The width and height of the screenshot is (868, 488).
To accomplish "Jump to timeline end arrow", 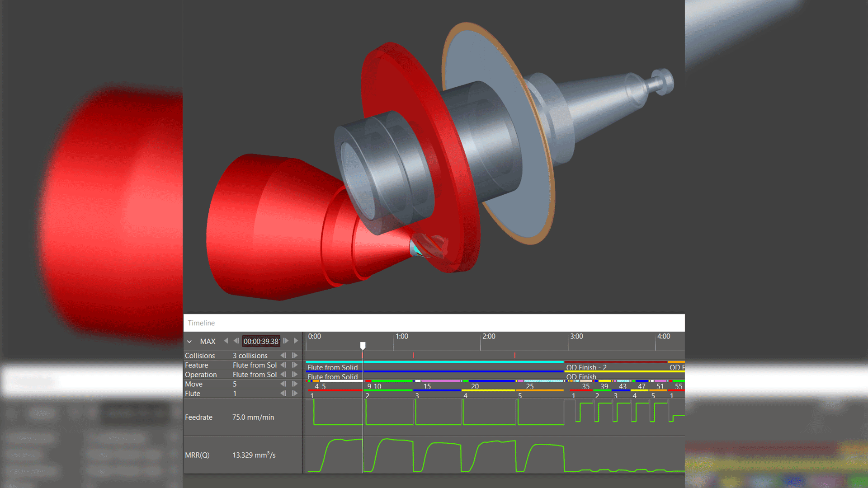I will coord(296,341).
